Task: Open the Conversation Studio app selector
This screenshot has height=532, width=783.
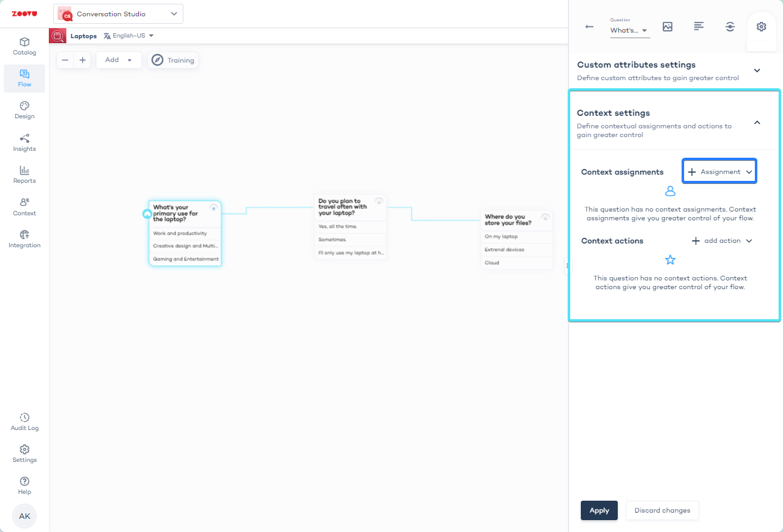Action: click(x=118, y=14)
